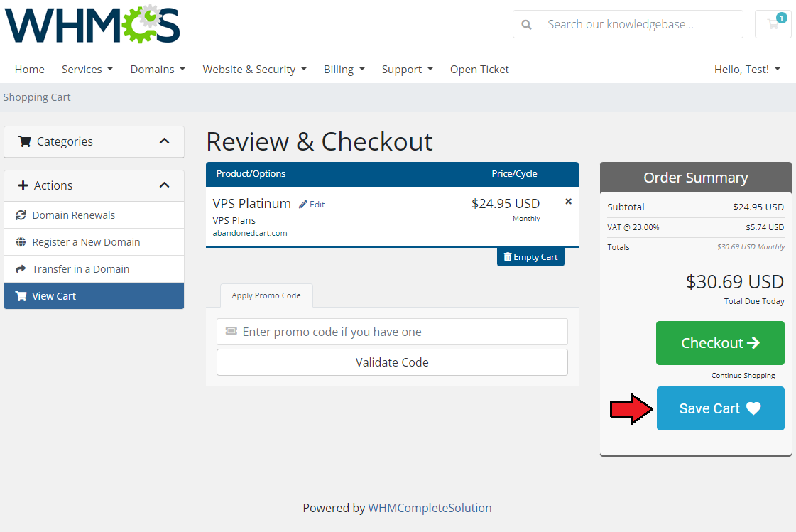Click the knowledgebase search magnifier icon
This screenshot has width=796, height=532.
[x=526, y=24]
